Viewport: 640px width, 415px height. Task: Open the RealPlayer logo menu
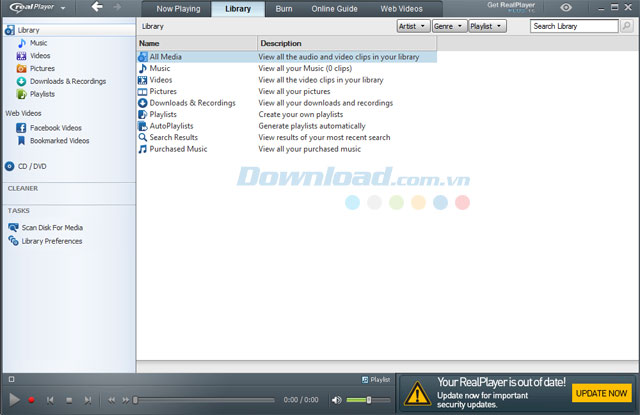[x=38, y=7]
